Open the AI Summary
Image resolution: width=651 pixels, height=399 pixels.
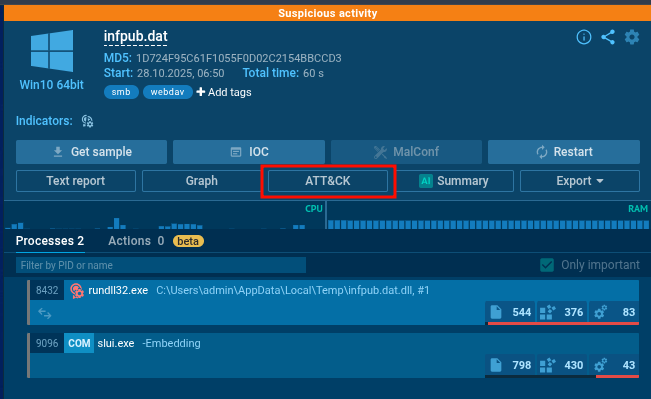[x=454, y=181]
